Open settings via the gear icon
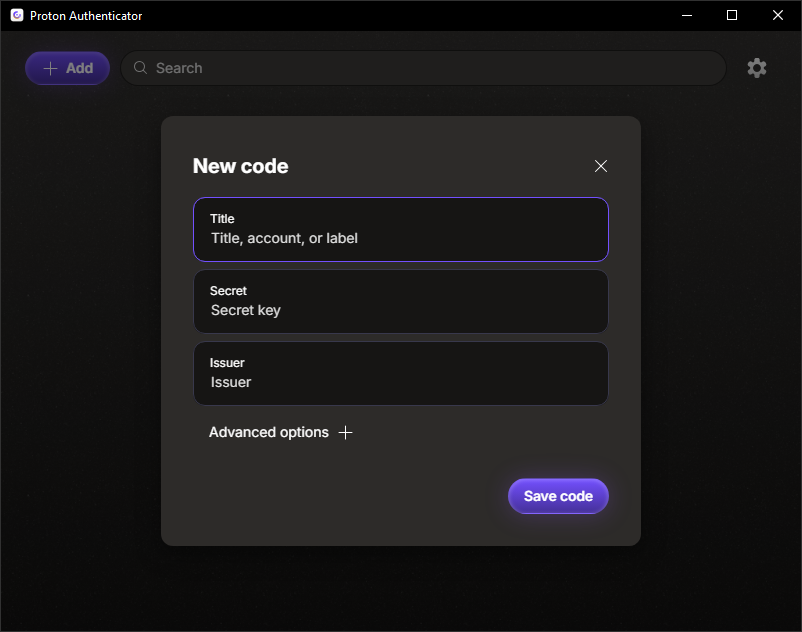 757,68
